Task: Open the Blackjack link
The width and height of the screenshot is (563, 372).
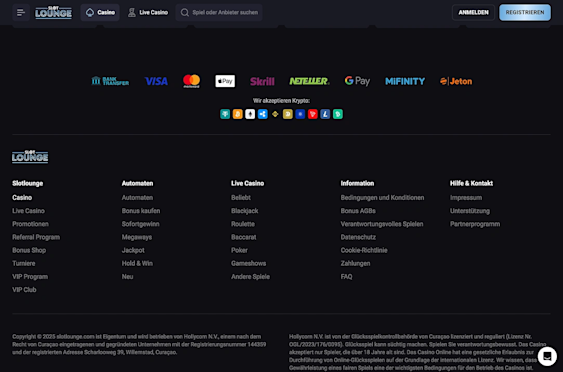Action: [x=245, y=211]
